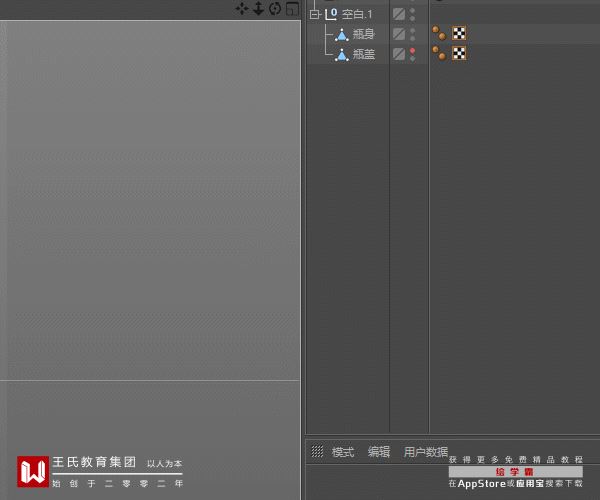
Task: Click the layer box of 瓶盖
Action: [399, 54]
